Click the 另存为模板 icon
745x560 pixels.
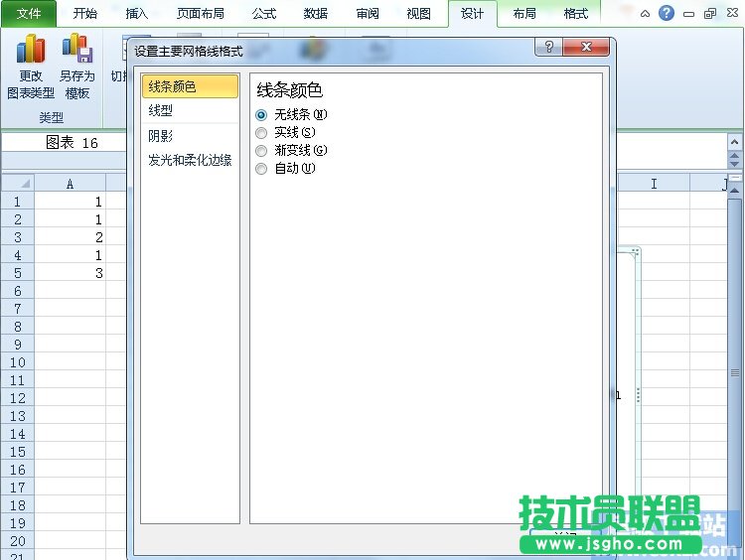pos(76,50)
